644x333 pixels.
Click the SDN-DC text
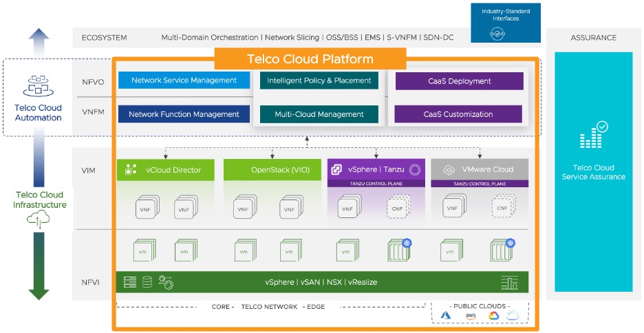click(438, 37)
